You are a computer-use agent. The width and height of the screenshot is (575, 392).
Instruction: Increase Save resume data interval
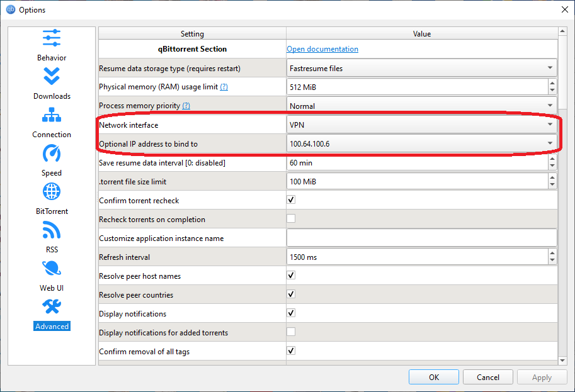[x=552, y=159]
